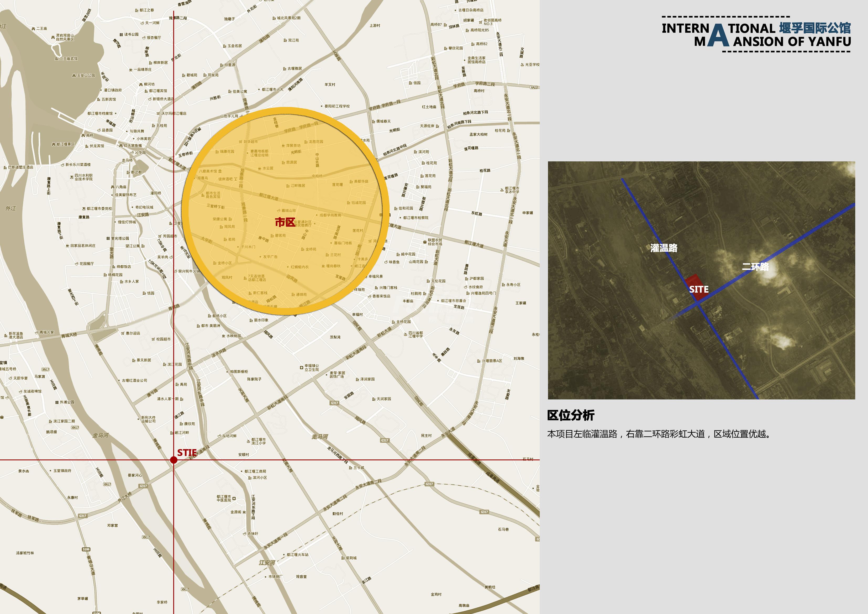Click the G317 road shield near 晏家河心
Screen dimensions: 868x614
click(x=143, y=486)
